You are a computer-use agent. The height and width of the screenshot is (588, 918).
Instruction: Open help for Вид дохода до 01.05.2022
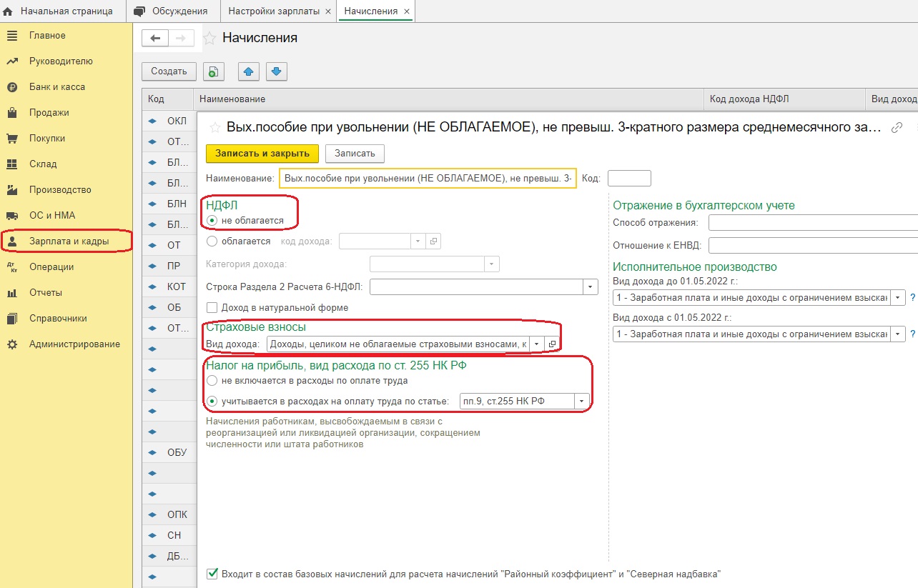pyautogui.click(x=913, y=297)
